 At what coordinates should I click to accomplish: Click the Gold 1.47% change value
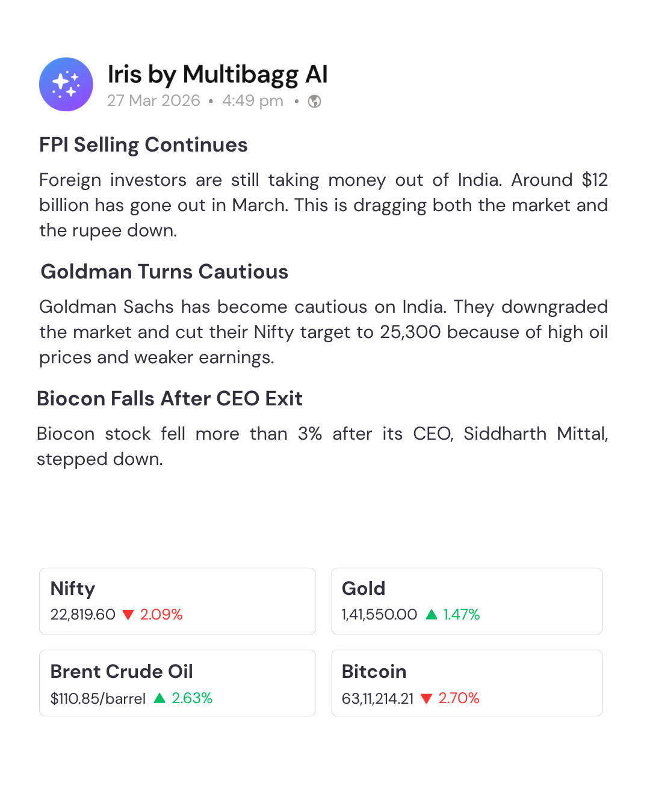click(462, 615)
